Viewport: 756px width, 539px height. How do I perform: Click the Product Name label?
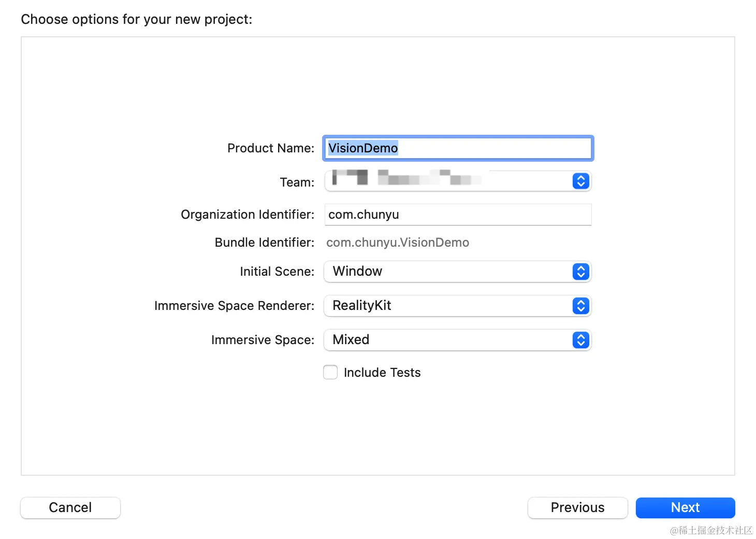[x=271, y=148]
